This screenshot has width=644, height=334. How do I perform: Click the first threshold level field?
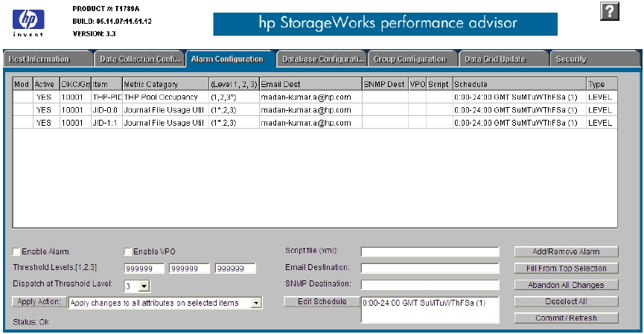(144, 269)
